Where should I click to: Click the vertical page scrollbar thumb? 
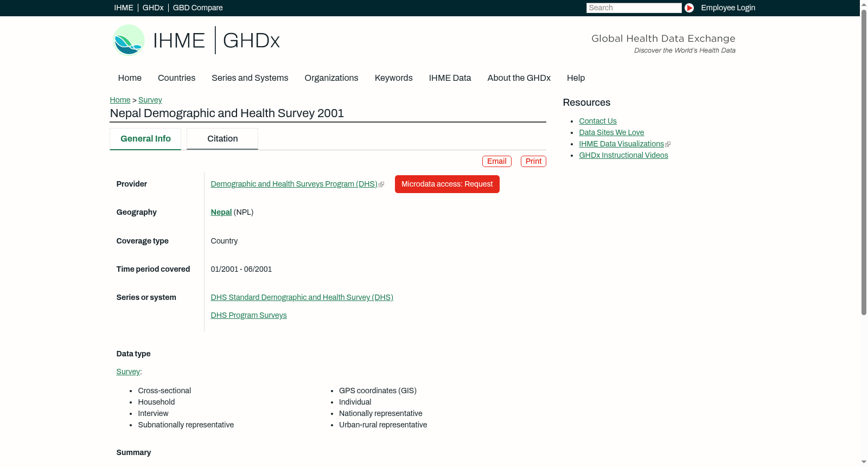[864, 162]
